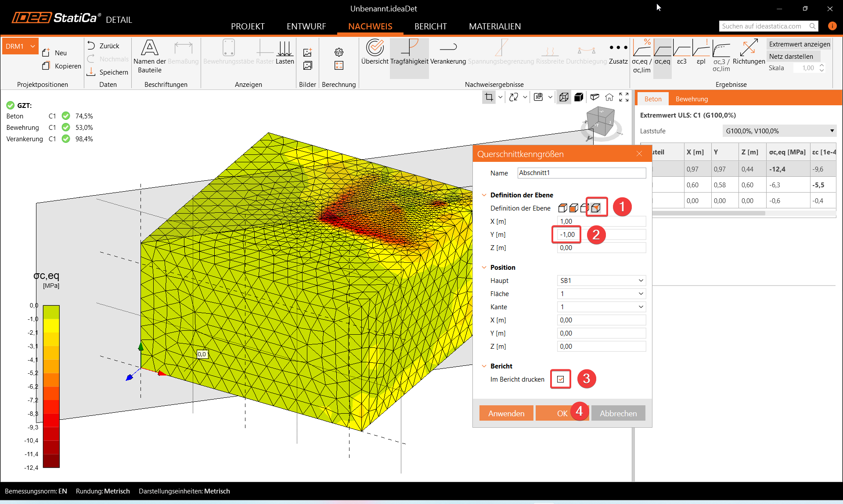Screen dimensions: 843x504
Task: Toggle the Im Bericht drucken checkbox
Action: point(561,379)
